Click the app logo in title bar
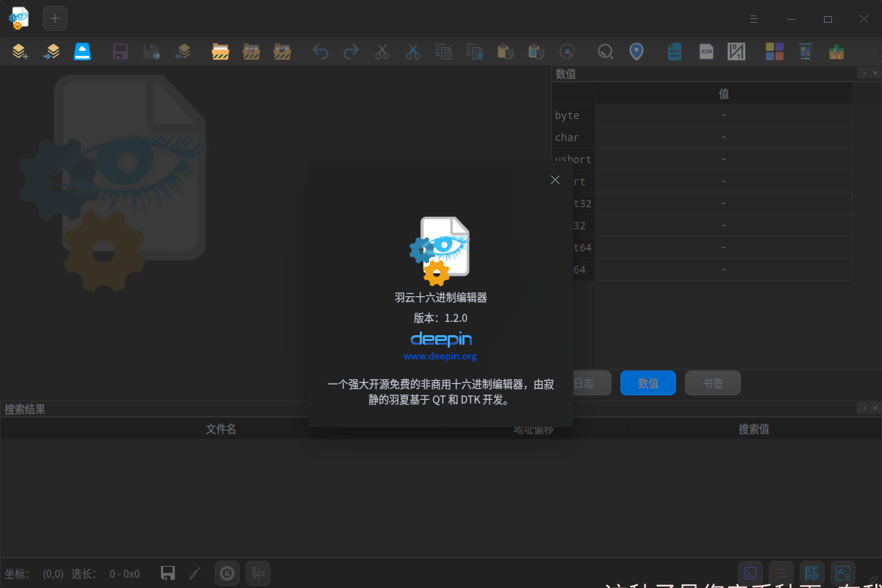 (18, 18)
